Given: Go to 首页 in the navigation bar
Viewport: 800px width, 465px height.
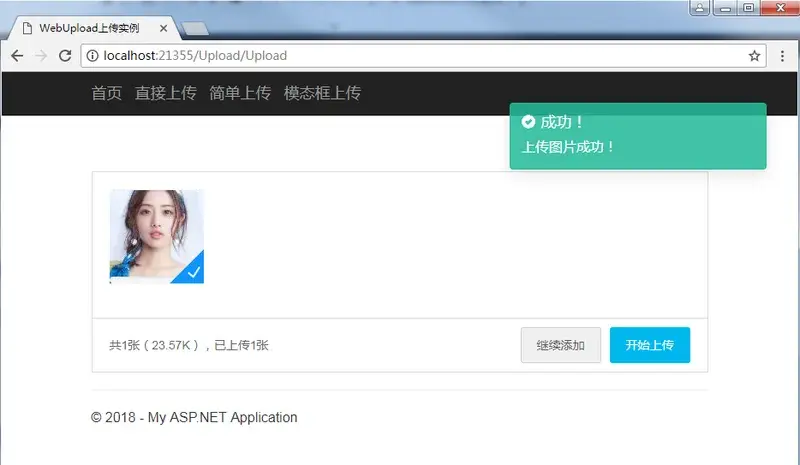Looking at the screenshot, I should (x=106, y=93).
